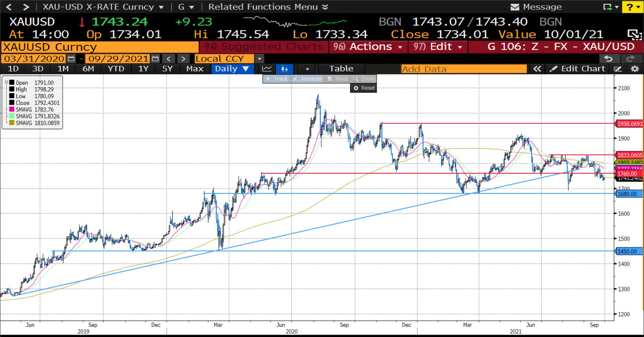Select candlestick bar chart type
This screenshot has height=337, width=644.
pyautogui.click(x=284, y=69)
